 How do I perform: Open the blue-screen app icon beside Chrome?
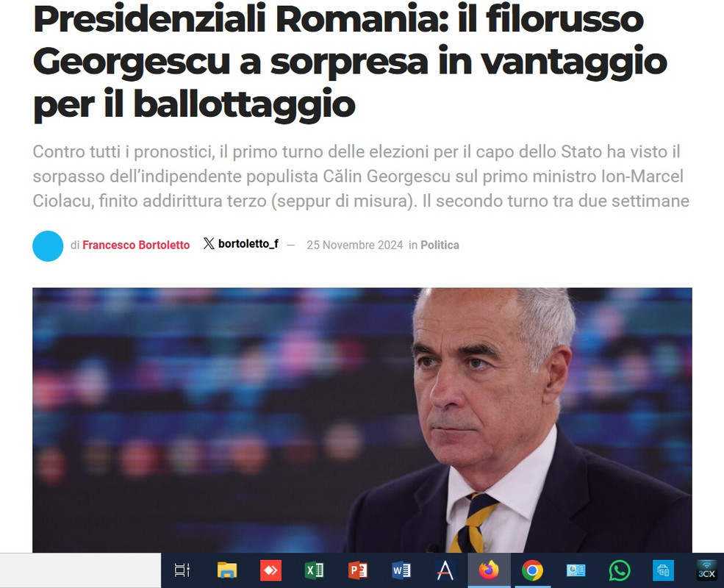point(576,570)
